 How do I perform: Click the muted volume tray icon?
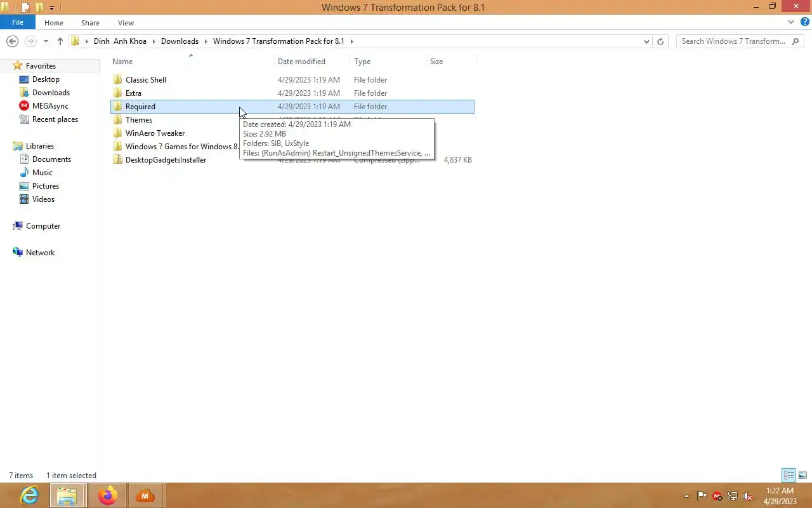pos(748,496)
